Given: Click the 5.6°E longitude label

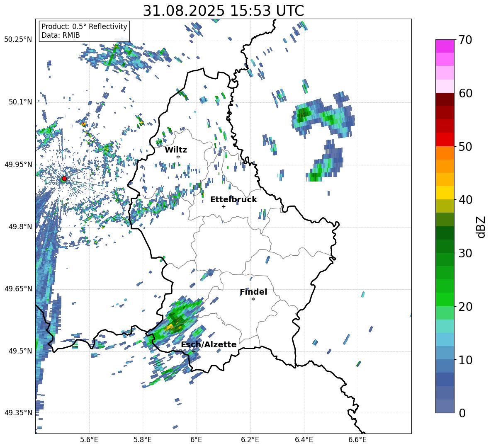Looking at the screenshot, I should click(89, 440).
